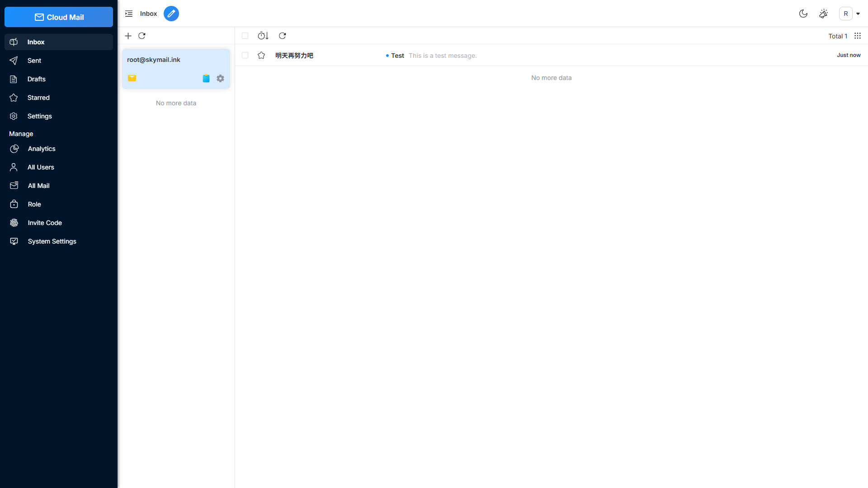Open announcements via the megaphone icon
Viewport: 868px width, 488px height.
coord(823,14)
